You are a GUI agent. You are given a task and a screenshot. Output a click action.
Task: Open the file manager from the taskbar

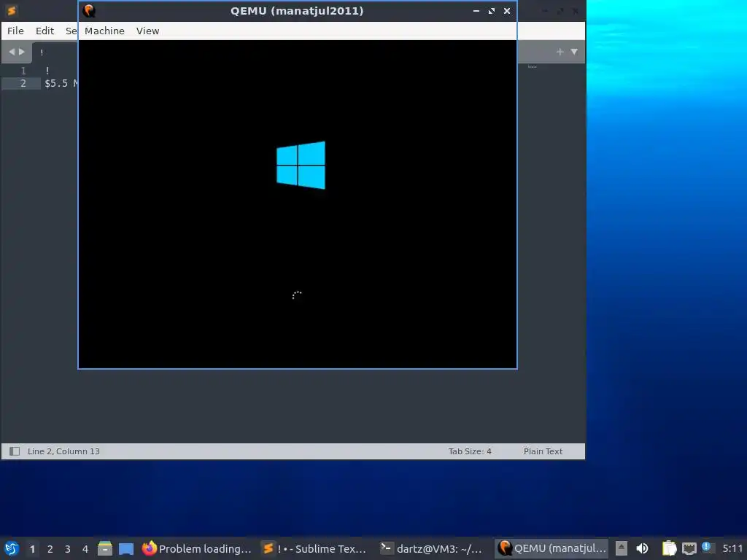[x=105, y=548]
